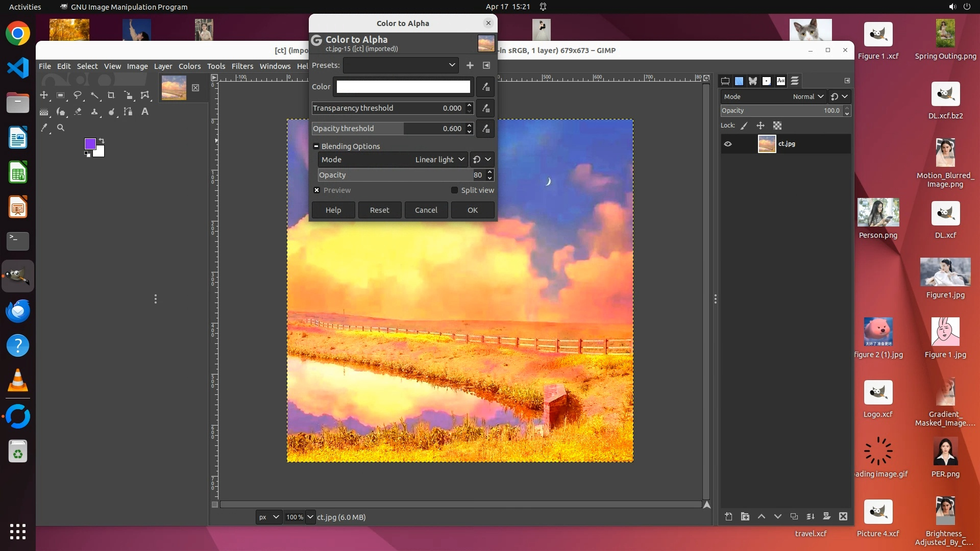Open the Colors menu
The height and width of the screenshot is (551, 980).
(x=189, y=66)
